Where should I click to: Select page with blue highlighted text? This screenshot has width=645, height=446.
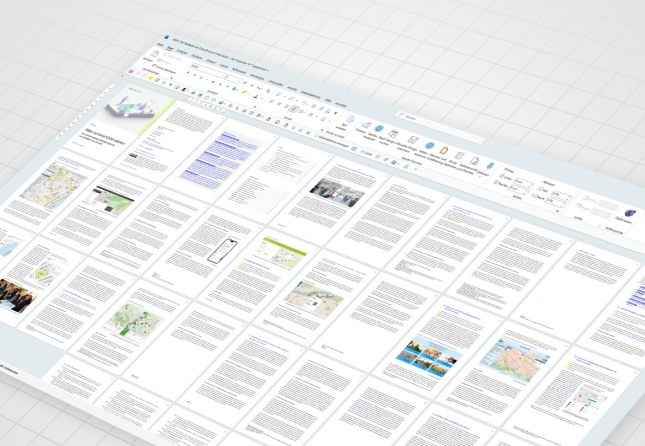point(218,160)
